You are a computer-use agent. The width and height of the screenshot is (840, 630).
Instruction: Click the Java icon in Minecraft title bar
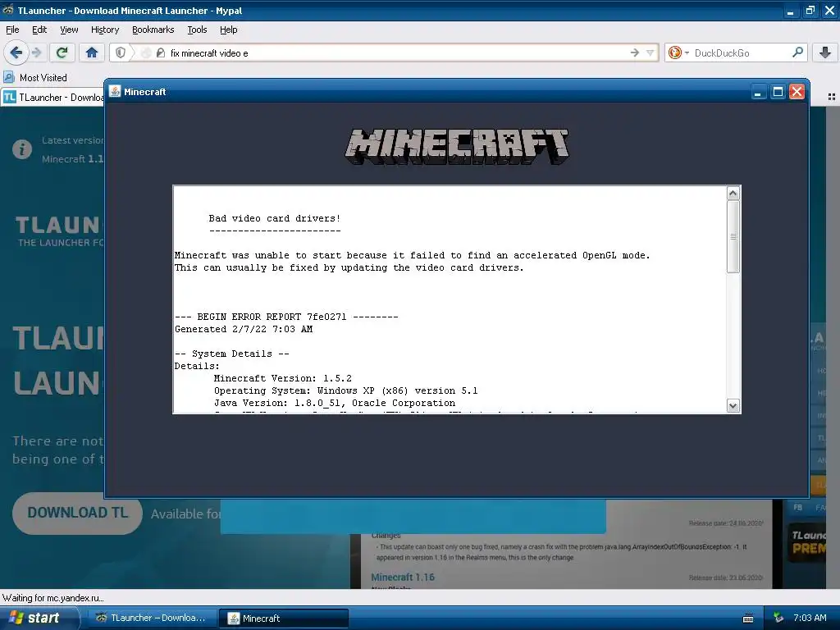(x=115, y=91)
